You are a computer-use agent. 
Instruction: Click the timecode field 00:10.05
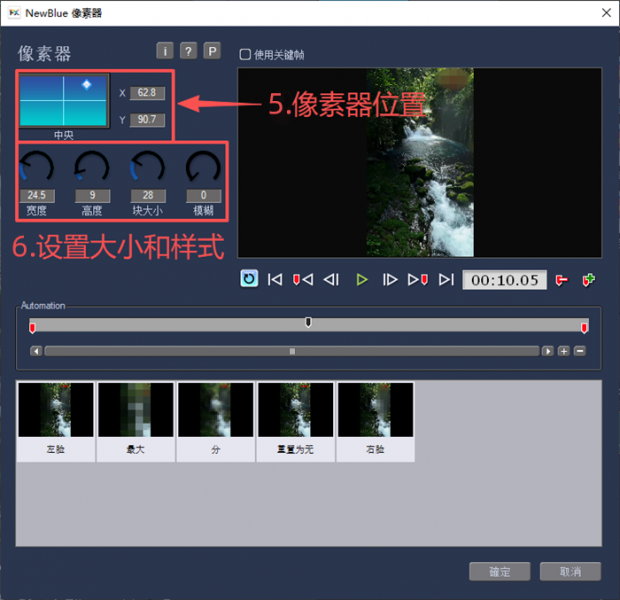click(505, 280)
